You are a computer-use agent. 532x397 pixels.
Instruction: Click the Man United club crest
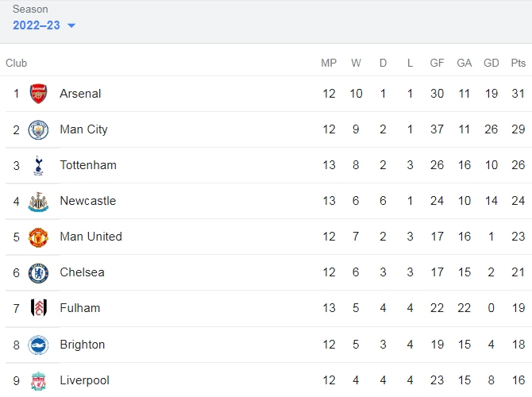click(38, 237)
